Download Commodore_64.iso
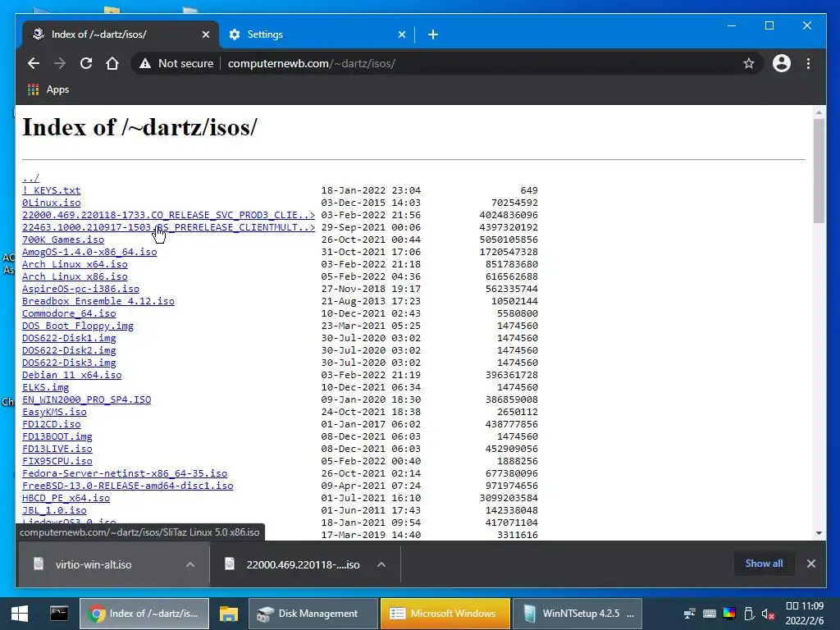840x630 pixels. tap(69, 313)
